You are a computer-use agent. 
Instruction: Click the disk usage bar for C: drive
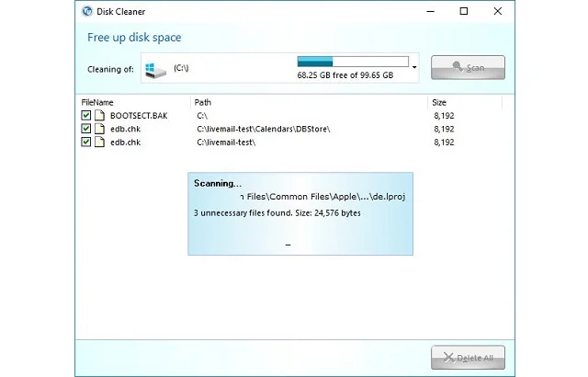point(352,62)
